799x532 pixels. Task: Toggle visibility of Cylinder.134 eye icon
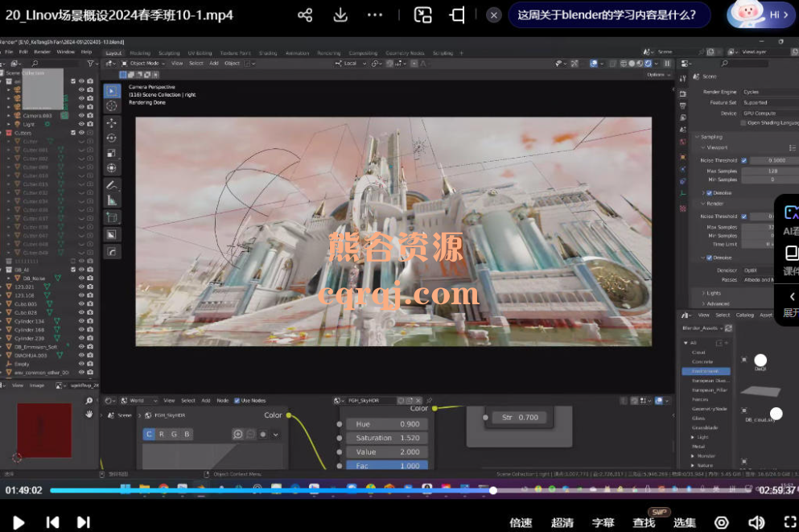(81, 321)
